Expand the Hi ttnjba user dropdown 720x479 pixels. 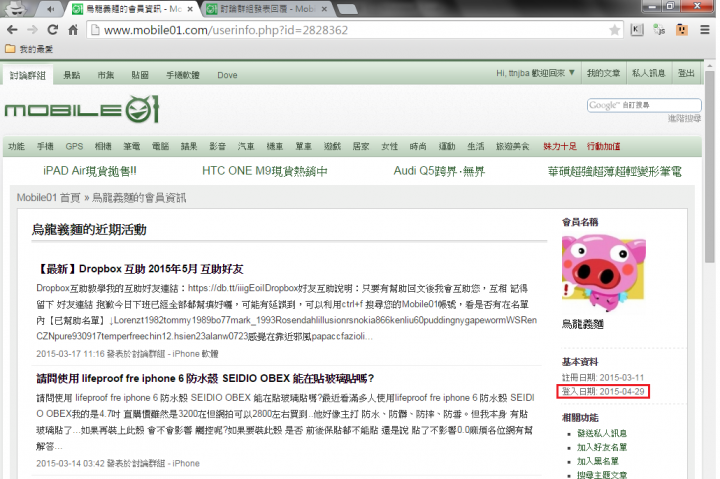tap(535, 73)
